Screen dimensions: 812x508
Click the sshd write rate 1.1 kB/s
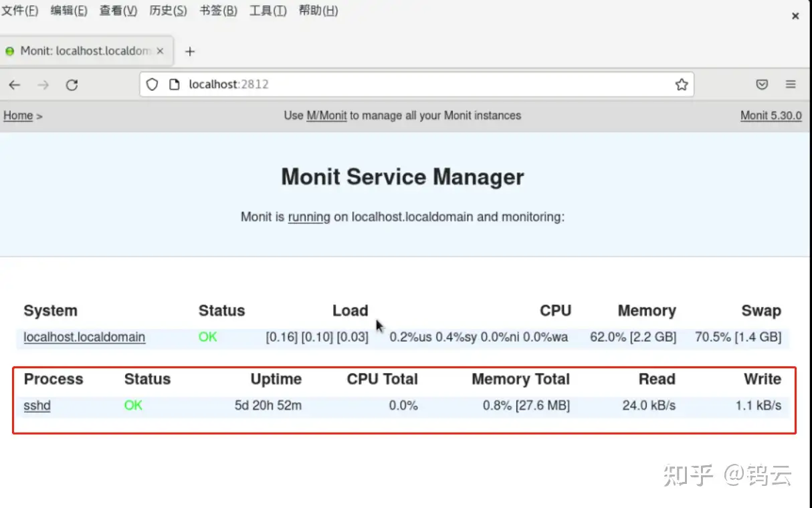coord(758,406)
